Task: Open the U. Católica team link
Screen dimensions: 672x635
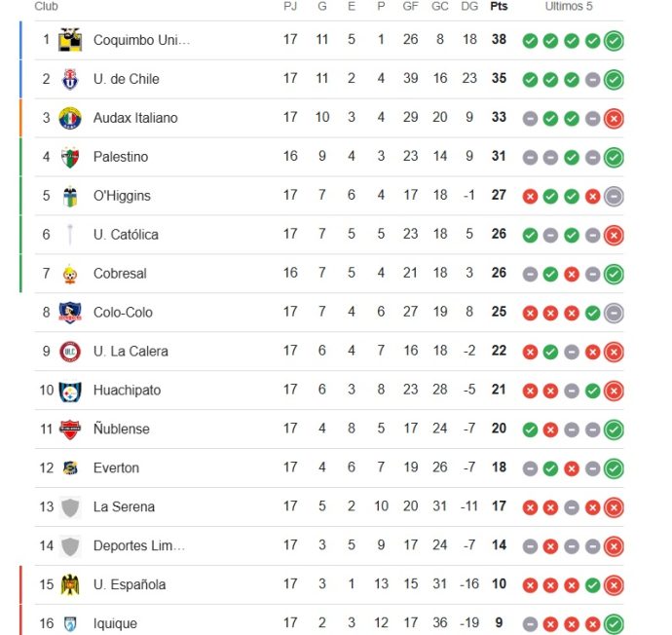Action: 126,235
